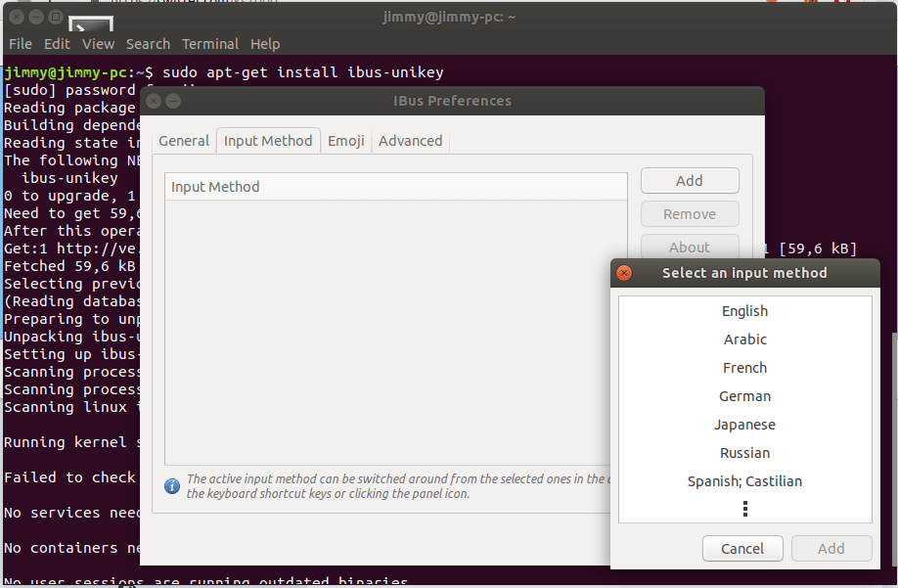Image resolution: width=898 pixels, height=588 pixels.
Task: Open the Edit menu in the terminal
Action: 57,44
